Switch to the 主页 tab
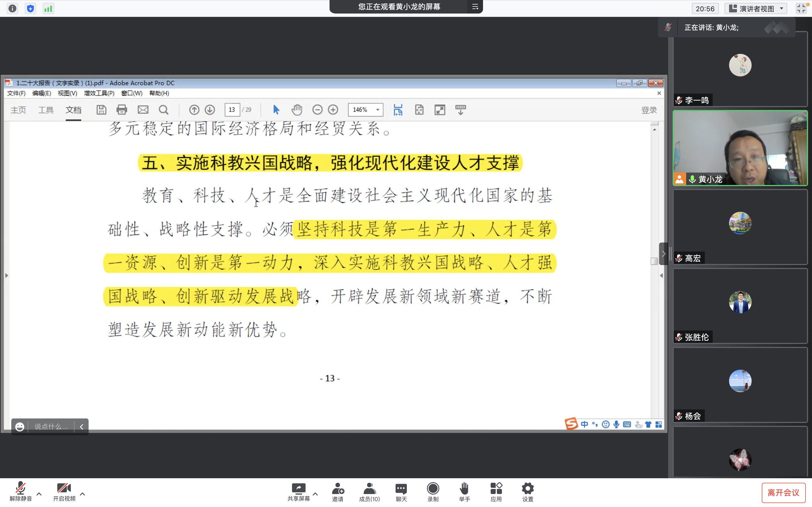Screen dimensions: 812x507 (x=18, y=110)
